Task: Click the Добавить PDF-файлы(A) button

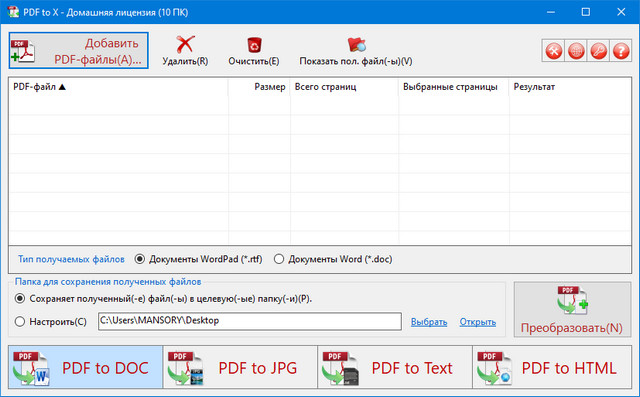Action: (78, 51)
